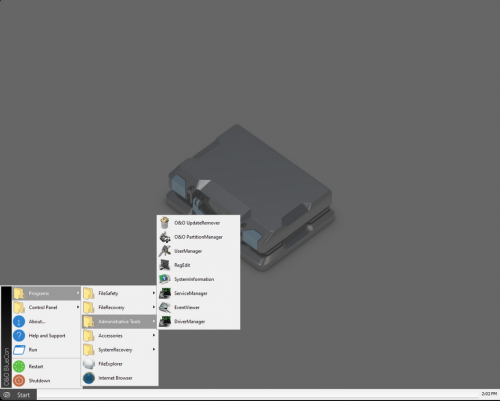The height and width of the screenshot is (401, 500).
Task: Expand the FileRecovery submenu arrow
Action: coord(154,307)
